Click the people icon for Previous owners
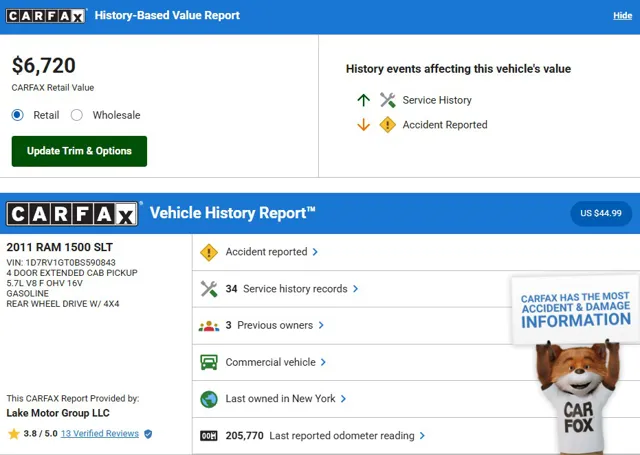640x455 pixels. coord(209,326)
